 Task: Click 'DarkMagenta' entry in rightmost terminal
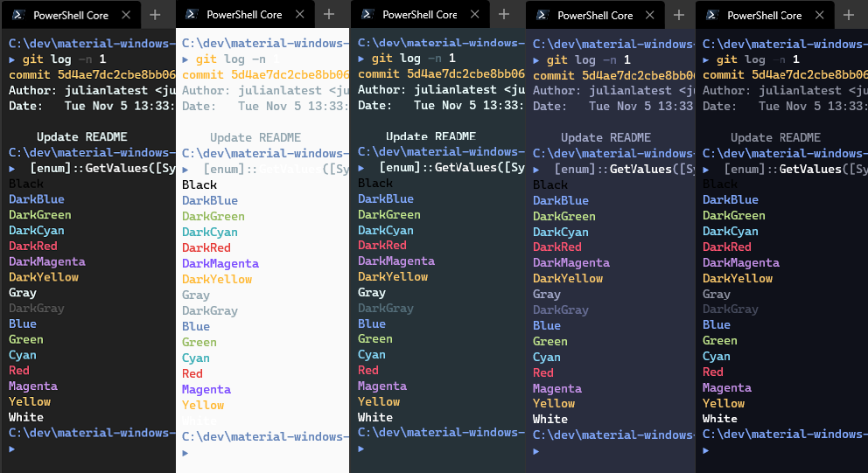coord(741,263)
